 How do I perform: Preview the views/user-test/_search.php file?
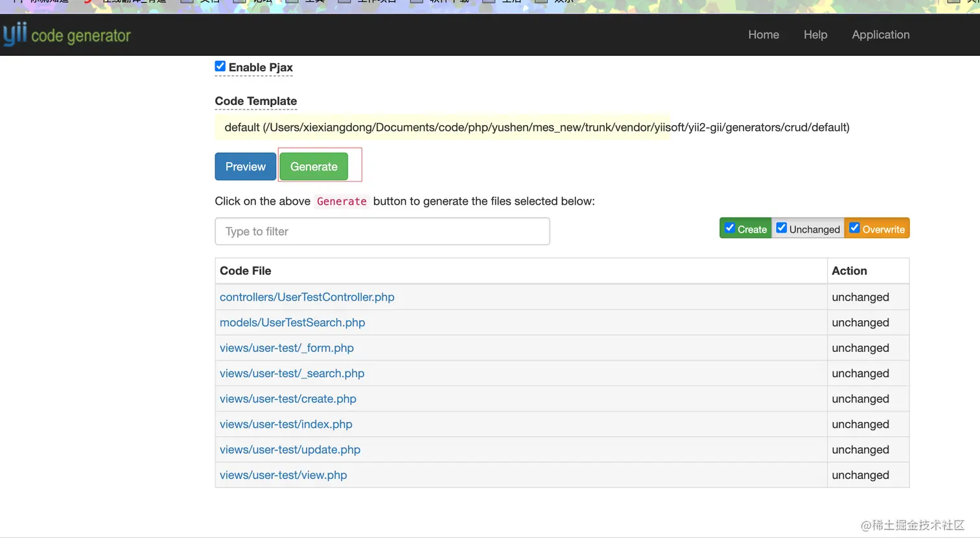tap(292, 373)
